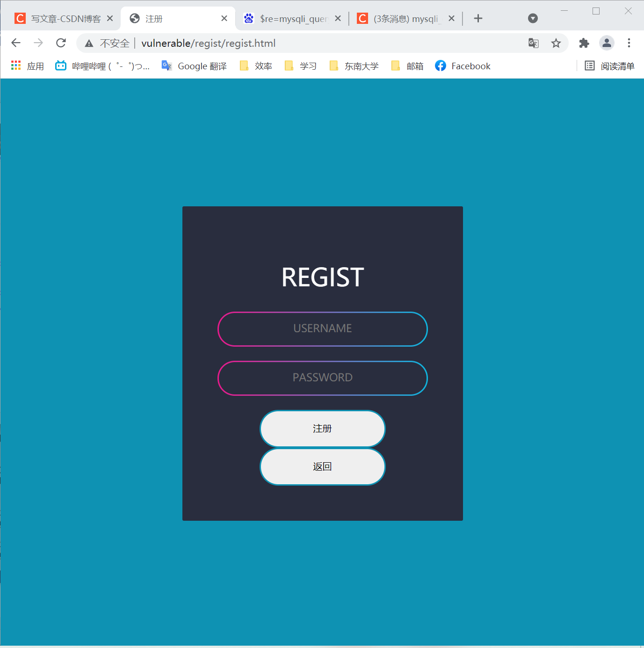This screenshot has height=648, width=644.
Task: Open the 阅读清单 reading list
Action: coord(610,66)
